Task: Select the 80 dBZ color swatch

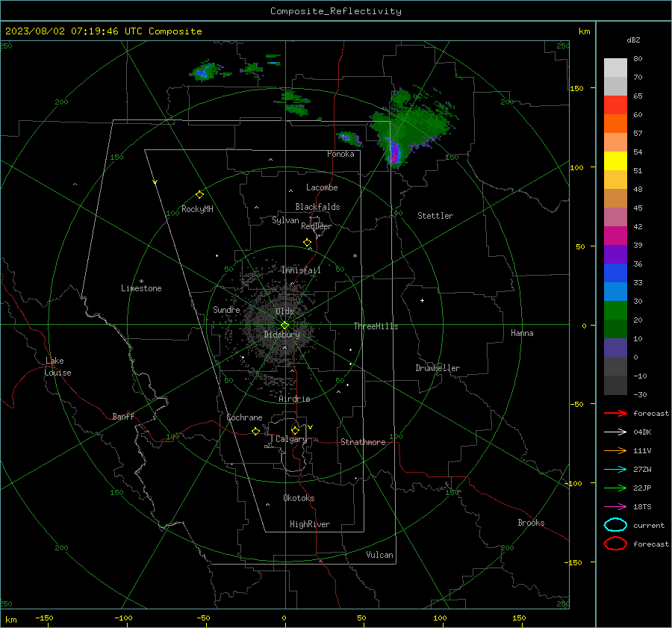Action: click(615, 67)
